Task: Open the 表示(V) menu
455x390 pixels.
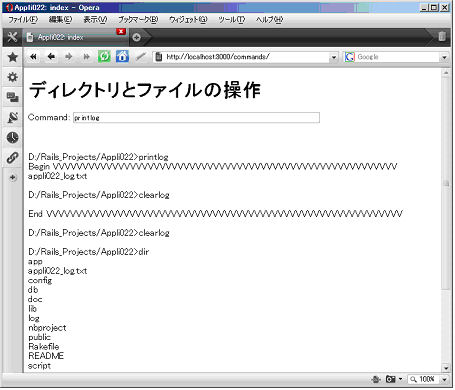Action: tap(95, 20)
